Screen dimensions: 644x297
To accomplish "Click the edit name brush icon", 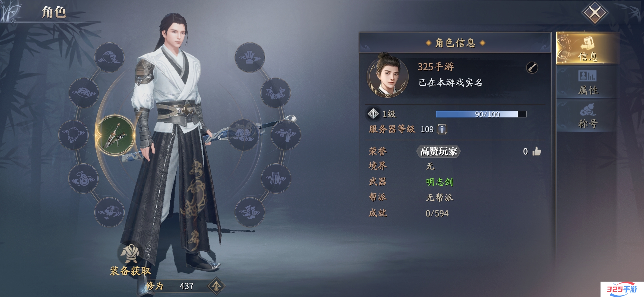I will 532,68.
